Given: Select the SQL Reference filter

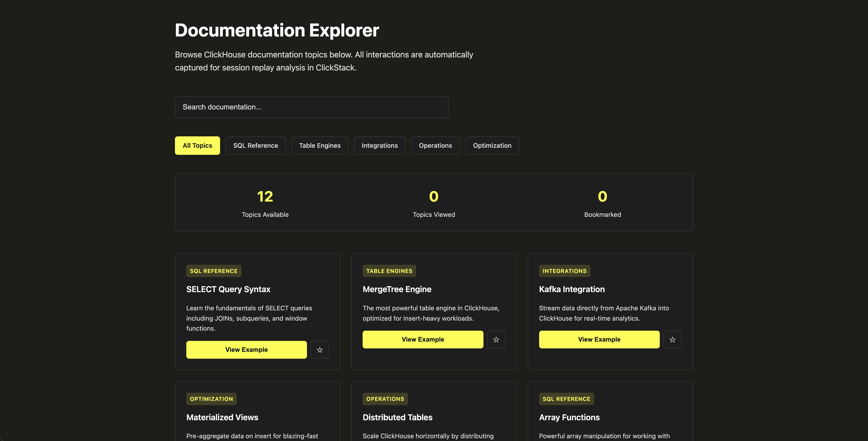Looking at the screenshot, I should point(255,145).
